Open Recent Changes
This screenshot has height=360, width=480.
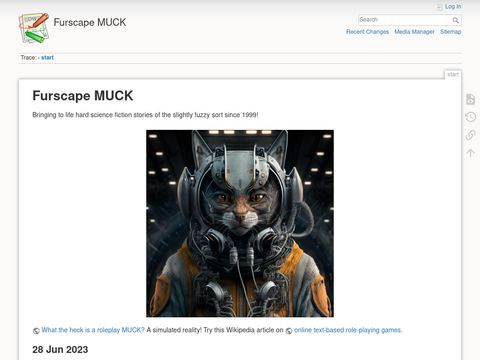coord(367,32)
